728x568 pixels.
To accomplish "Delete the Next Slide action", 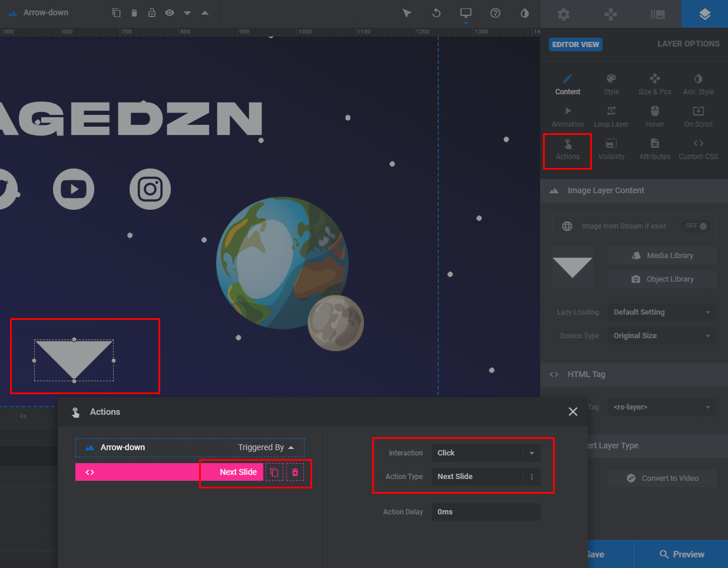I will [x=295, y=473].
